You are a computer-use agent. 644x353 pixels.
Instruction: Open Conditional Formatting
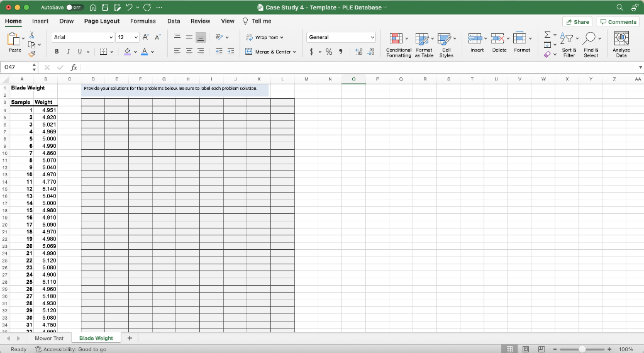[398, 45]
